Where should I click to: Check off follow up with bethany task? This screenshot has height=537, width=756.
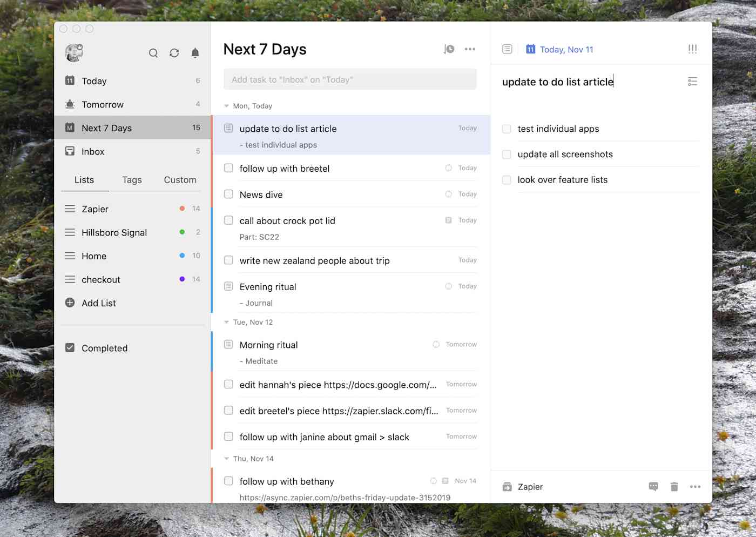[x=228, y=481]
